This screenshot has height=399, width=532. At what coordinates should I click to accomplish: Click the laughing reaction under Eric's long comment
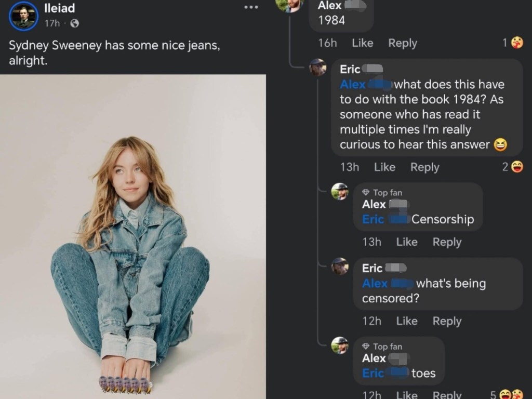click(x=517, y=167)
